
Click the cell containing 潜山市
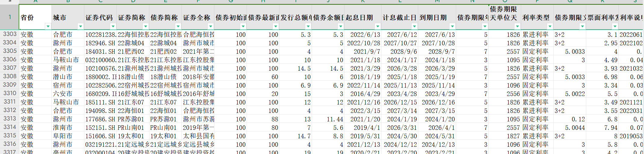(68, 77)
